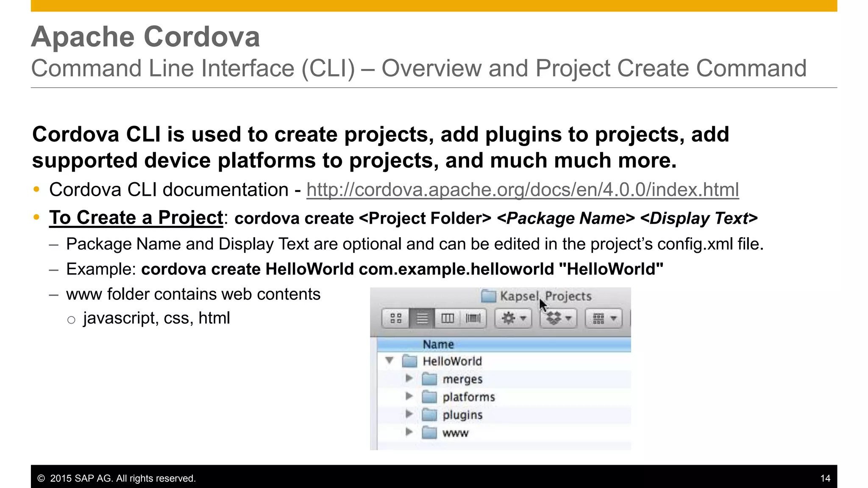This screenshot has width=868, height=488.
Task: Click the '2015 SAP AG' copyright text
Action: 117,478
